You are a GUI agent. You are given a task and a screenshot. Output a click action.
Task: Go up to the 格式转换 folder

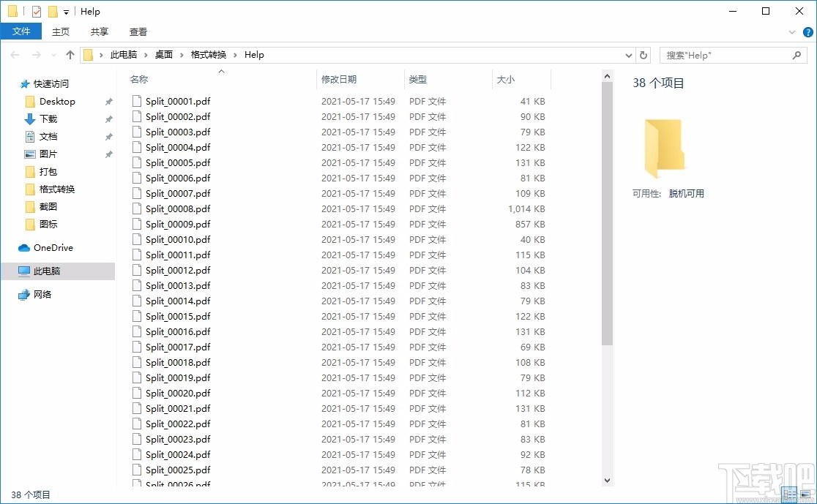pos(70,54)
